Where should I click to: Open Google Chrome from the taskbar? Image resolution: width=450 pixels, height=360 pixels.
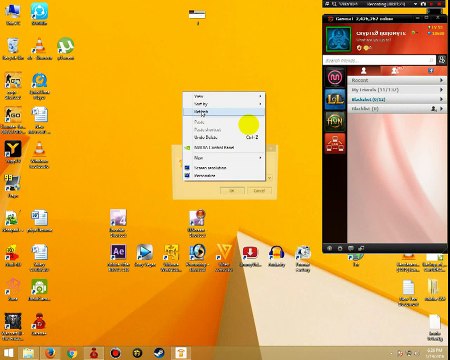[72, 353]
